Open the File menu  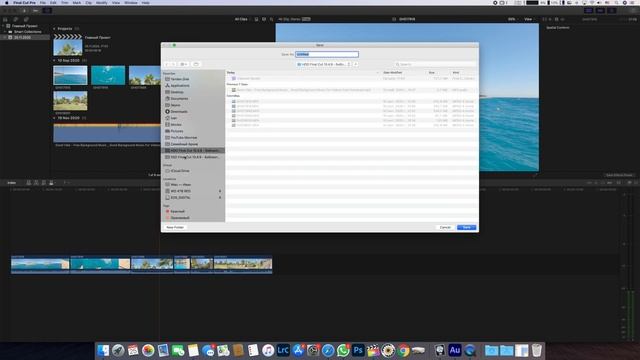pyautogui.click(x=42, y=2)
